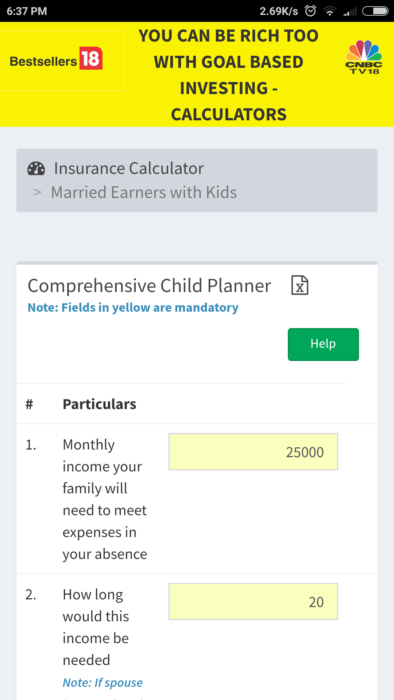Tap the duration field showing 20

pos(253,601)
